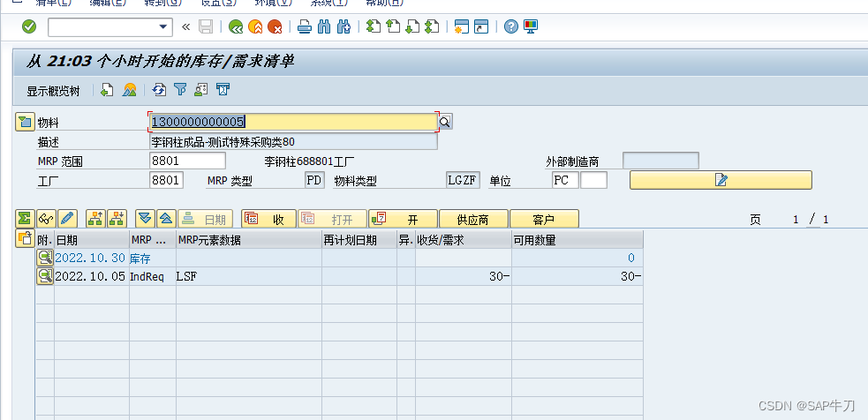The height and width of the screenshot is (420, 868).
Task: Click the MRP 范围 field showing 8801
Action: 188,161
